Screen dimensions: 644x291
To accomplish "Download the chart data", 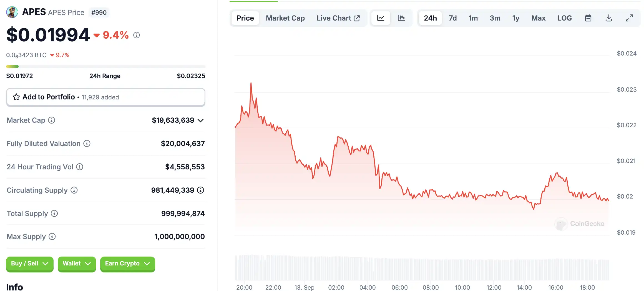I will [608, 18].
